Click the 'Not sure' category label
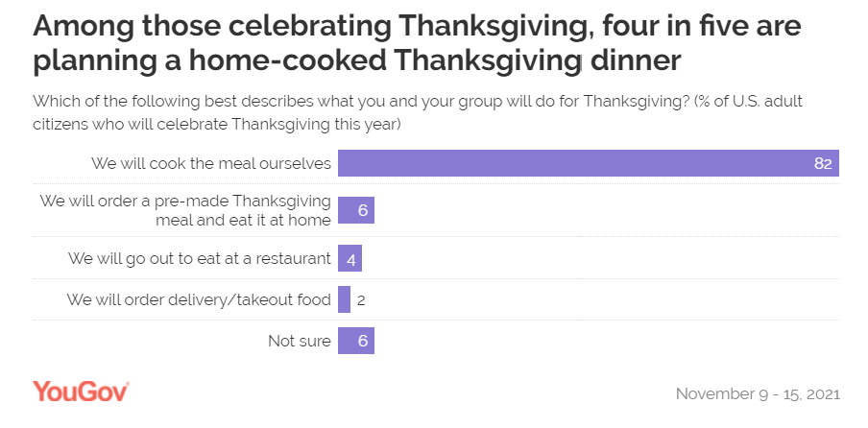The width and height of the screenshot is (868, 428). click(300, 341)
